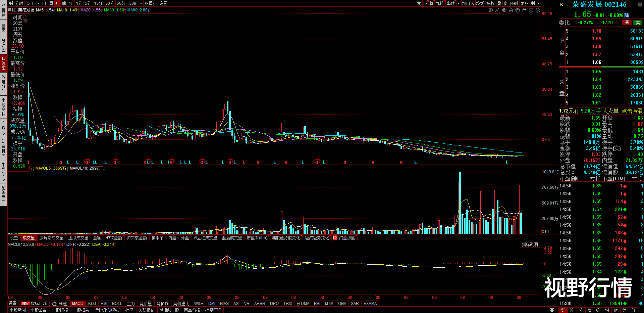The image size is (644, 313).
Task: Click the collapse arrow icon before 分时
Action: (x=10, y=3)
